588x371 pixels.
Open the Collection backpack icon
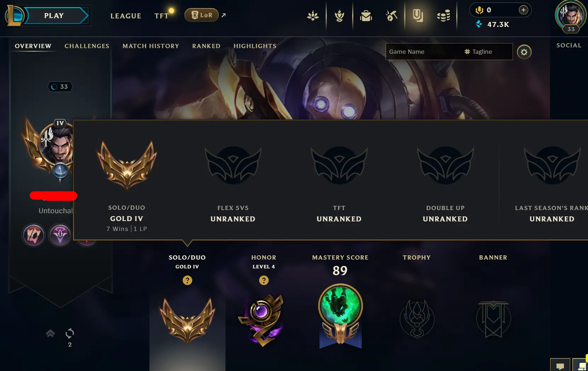[366, 16]
